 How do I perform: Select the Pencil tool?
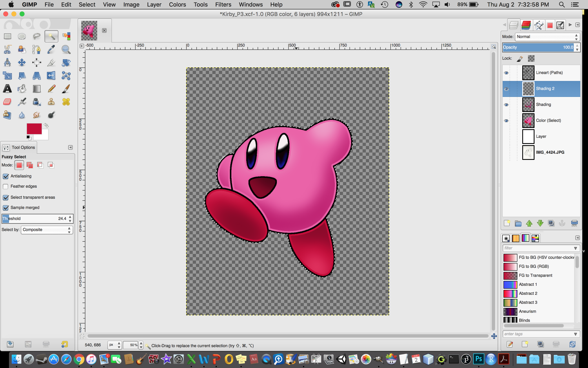point(51,89)
